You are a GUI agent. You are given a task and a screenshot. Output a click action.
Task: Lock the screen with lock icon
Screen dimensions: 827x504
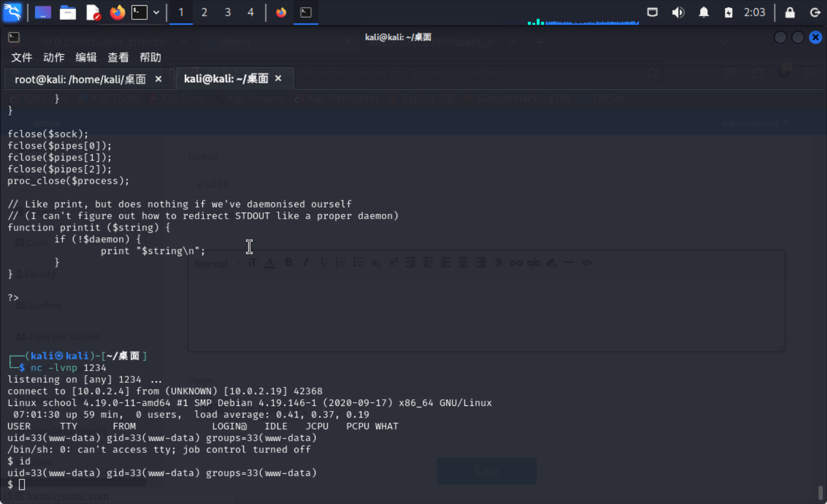point(790,12)
